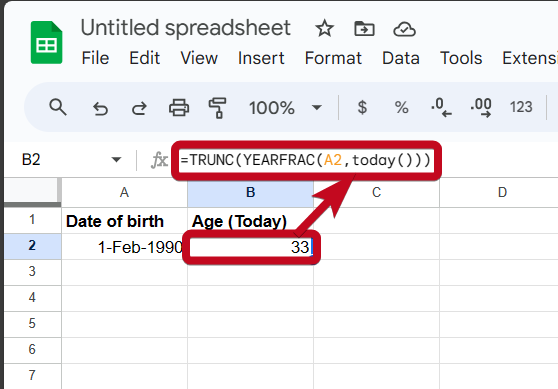Image resolution: width=558 pixels, height=389 pixels.
Task: Click the select-all corner box
Action: (31, 191)
